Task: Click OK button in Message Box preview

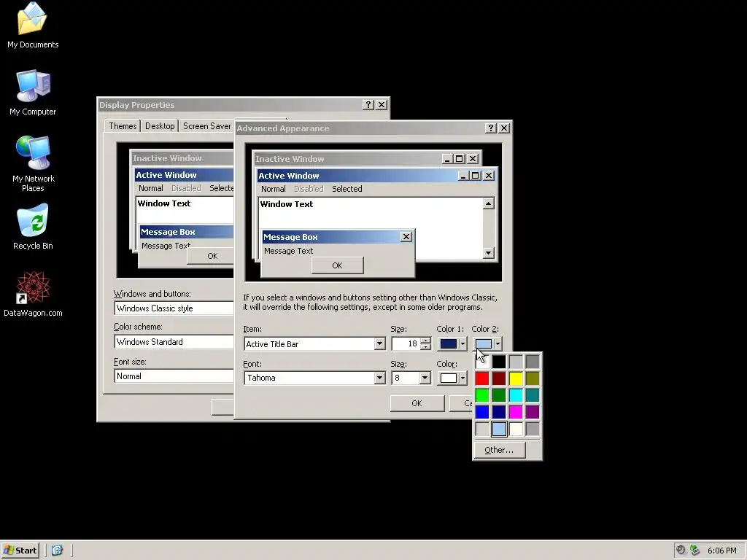Action: tap(337, 265)
